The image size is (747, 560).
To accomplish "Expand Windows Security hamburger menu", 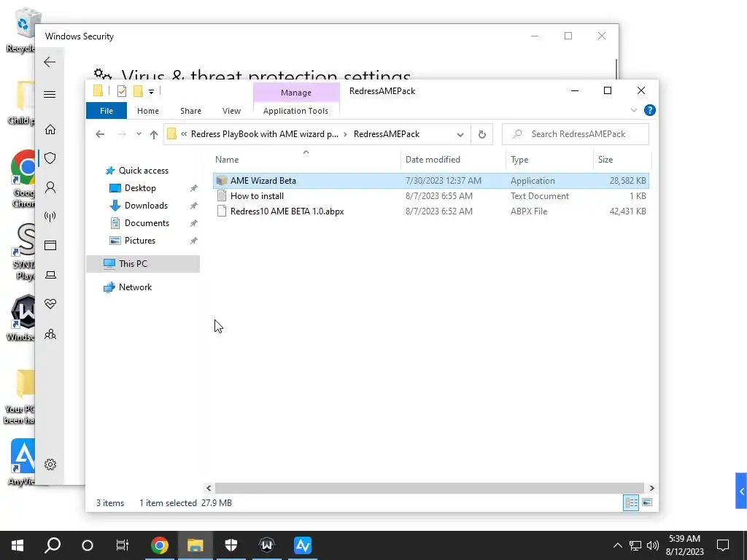I will point(50,94).
